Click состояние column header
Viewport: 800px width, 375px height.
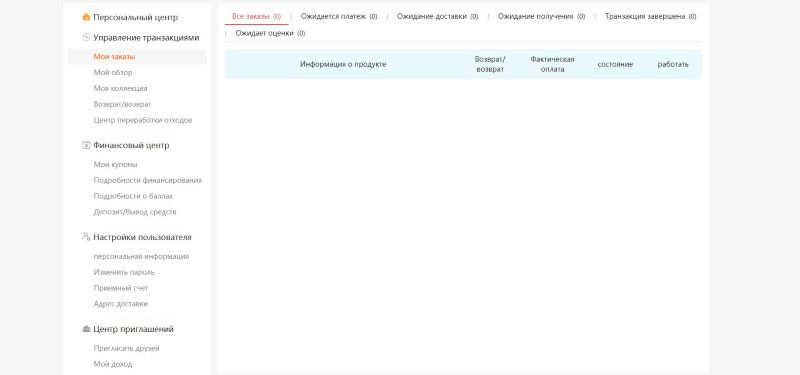pyautogui.click(x=615, y=64)
